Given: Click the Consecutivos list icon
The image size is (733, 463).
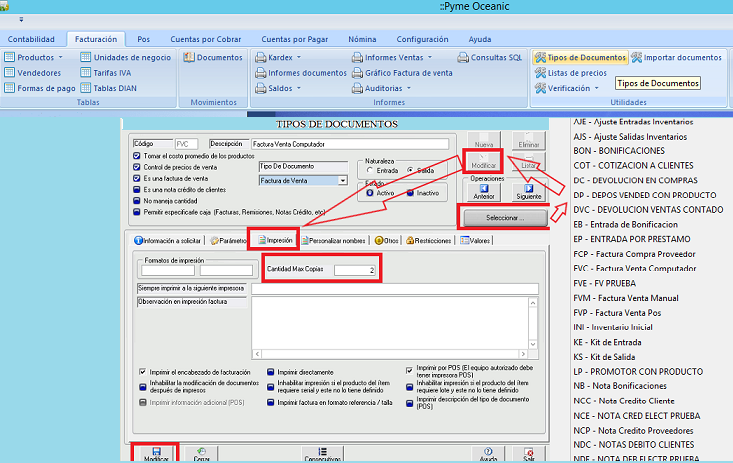Looking at the screenshot, I should coord(323,451).
